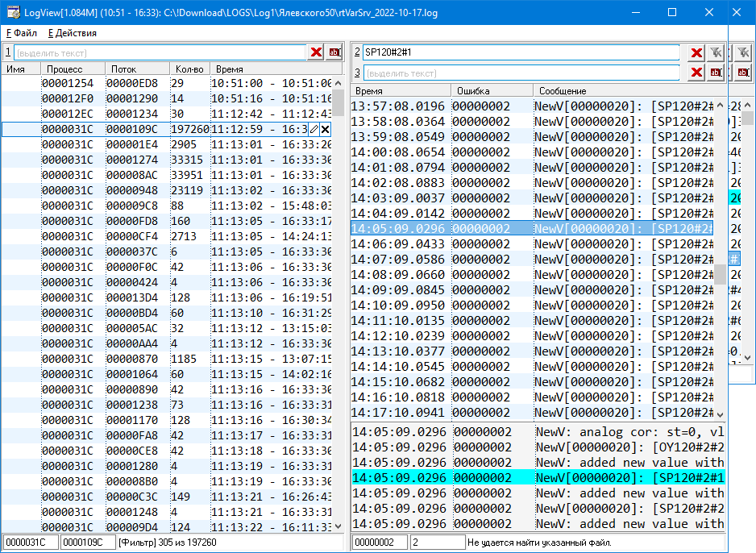756x553 pixels.
Task: Open the Файл menu
Action: pyautogui.click(x=22, y=33)
